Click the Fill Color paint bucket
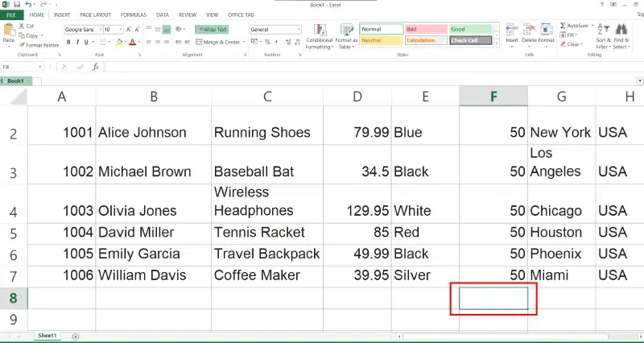The image size is (644, 343). (x=118, y=42)
